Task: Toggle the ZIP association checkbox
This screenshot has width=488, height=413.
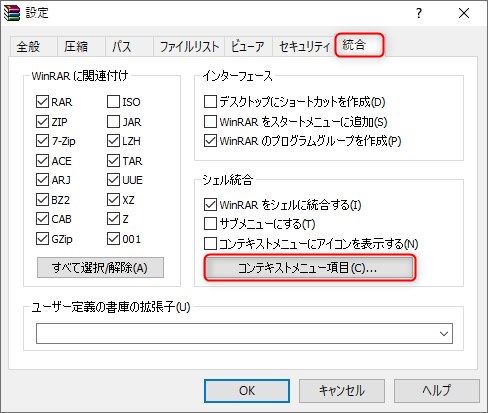Action: [x=42, y=122]
